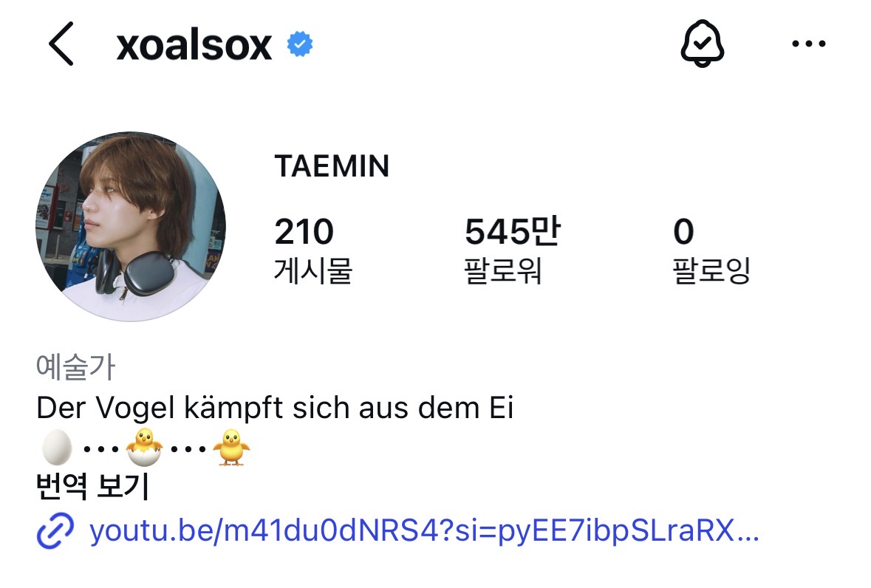871x588 pixels.
Task: Click the blue verified badge
Action: [300, 44]
